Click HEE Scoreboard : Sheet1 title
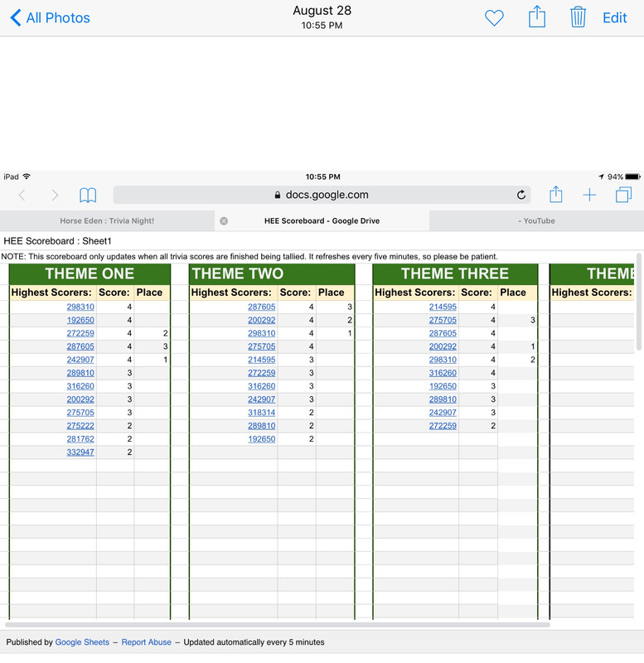This screenshot has height=663, width=644. tap(57, 241)
